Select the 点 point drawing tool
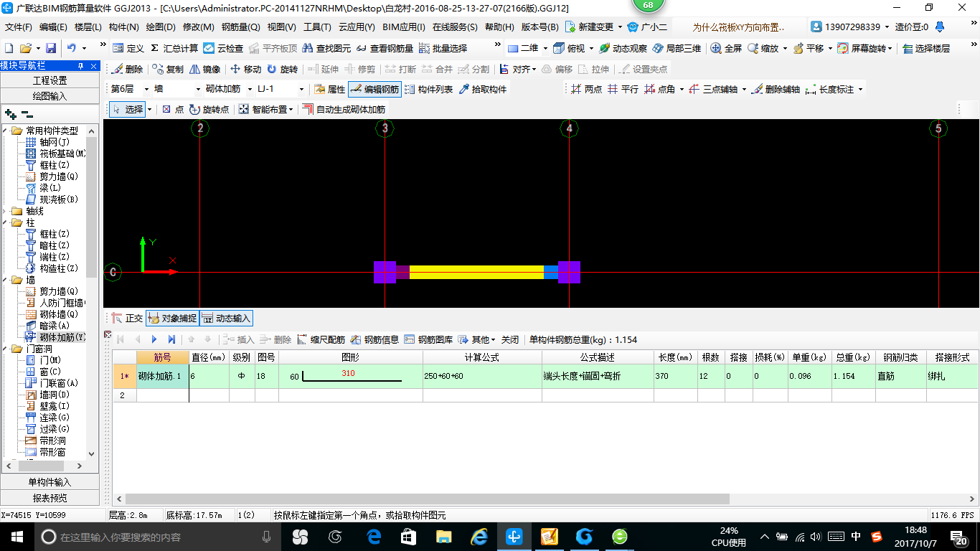980x551 pixels. click(173, 110)
